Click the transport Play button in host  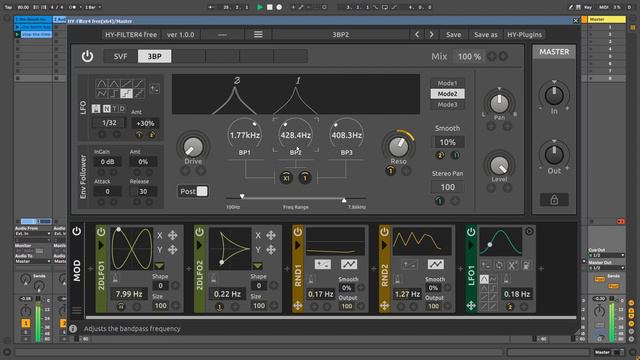click(x=260, y=7)
